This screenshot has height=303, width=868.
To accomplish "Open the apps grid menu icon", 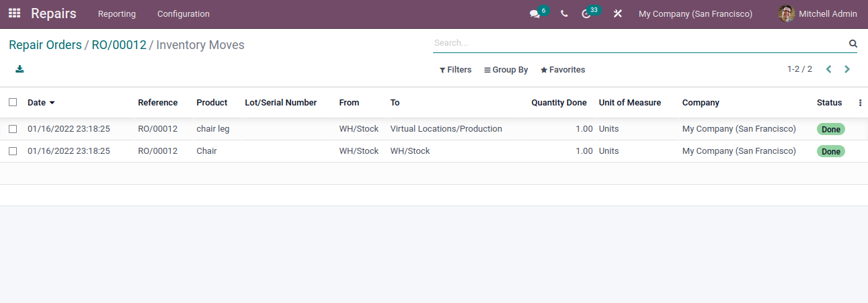I will coord(14,13).
